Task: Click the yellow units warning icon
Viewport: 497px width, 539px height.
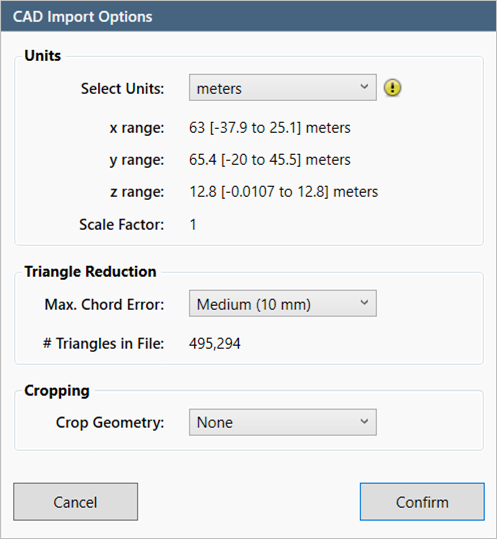Action: pyautogui.click(x=392, y=88)
